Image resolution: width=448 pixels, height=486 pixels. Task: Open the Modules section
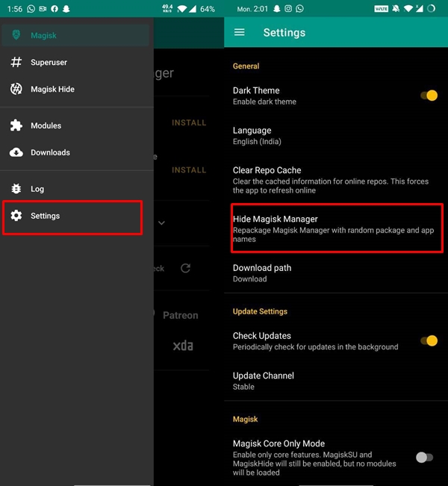pyautogui.click(x=77, y=125)
